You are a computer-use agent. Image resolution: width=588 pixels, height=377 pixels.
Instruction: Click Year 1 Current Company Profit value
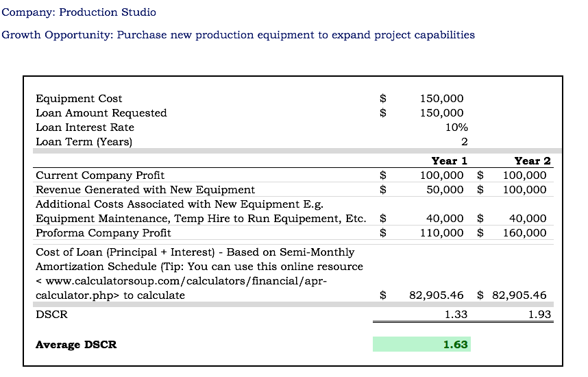coord(441,175)
